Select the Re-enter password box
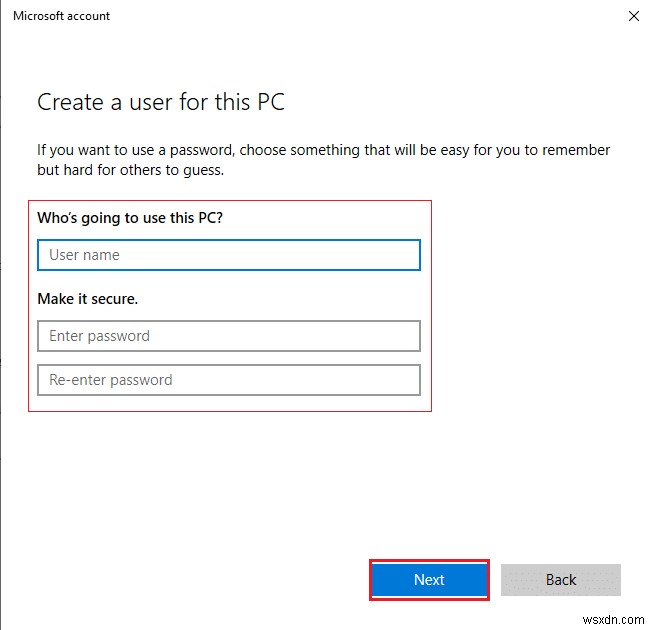 pyautogui.click(x=228, y=380)
